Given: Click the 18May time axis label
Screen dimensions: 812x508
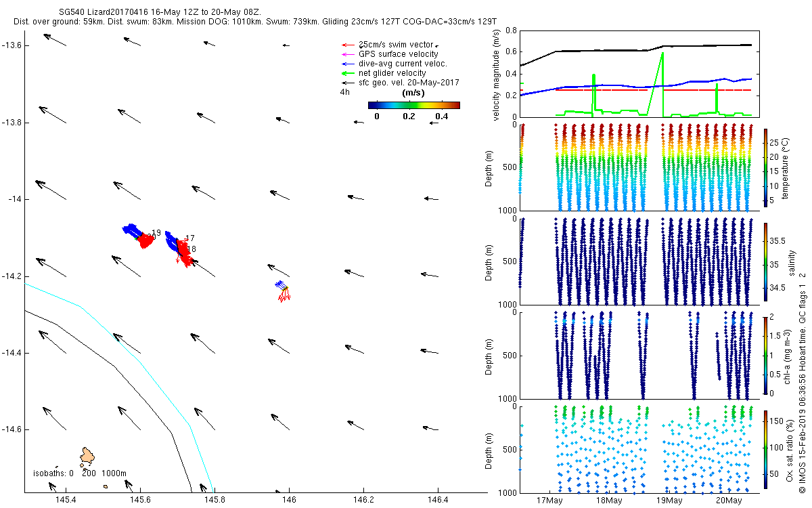Looking at the screenshot, I should [609, 501].
